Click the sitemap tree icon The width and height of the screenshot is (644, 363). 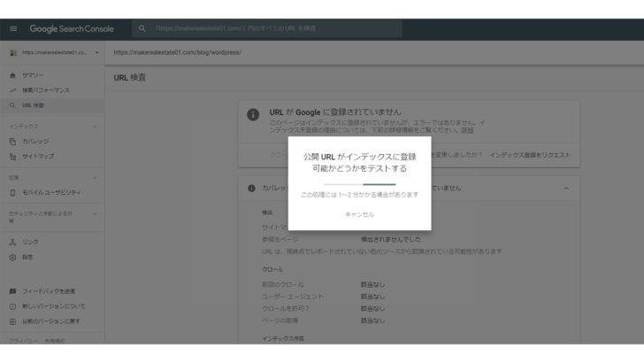[x=12, y=156]
